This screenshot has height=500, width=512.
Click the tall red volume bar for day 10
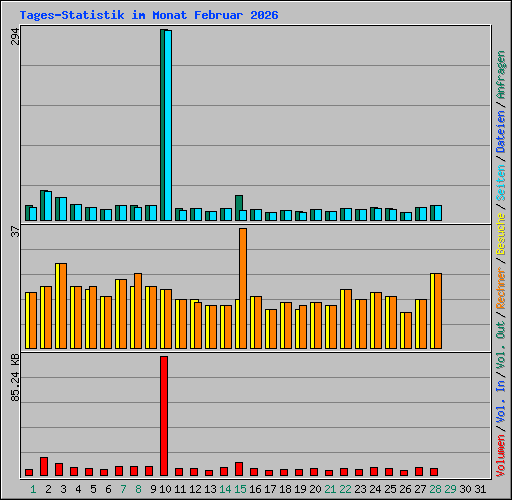point(164,416)
